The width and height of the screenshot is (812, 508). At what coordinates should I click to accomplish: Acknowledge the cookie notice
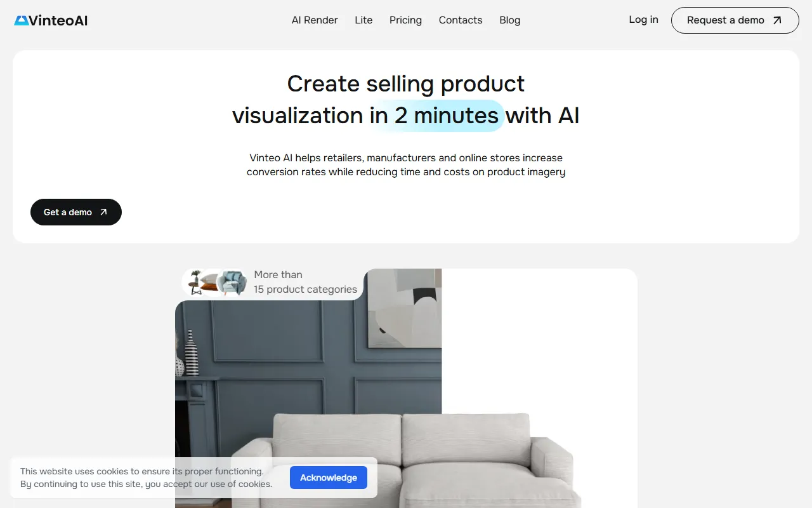pyautogui.click(x=329, y=478)
